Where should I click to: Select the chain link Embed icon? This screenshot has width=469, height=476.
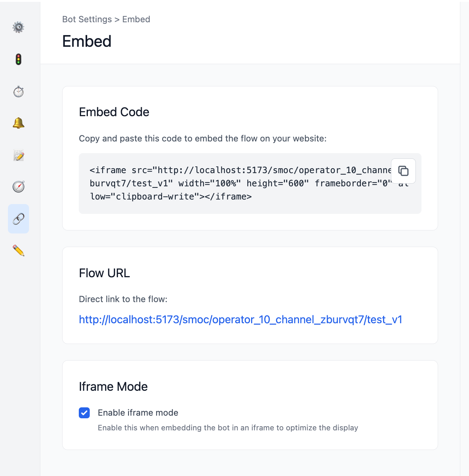coord(18,219)
